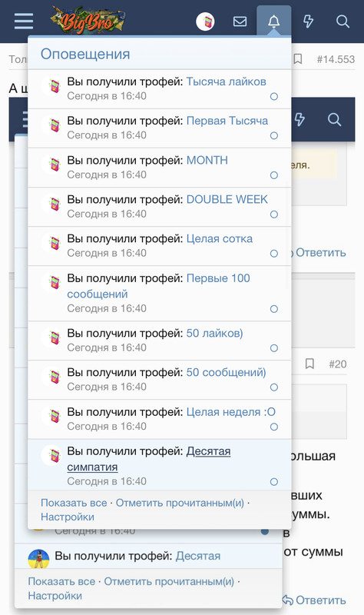Click Показать все in lower embedded screenshot
This screenshot has height=615, width=364.
coord(61,582)
